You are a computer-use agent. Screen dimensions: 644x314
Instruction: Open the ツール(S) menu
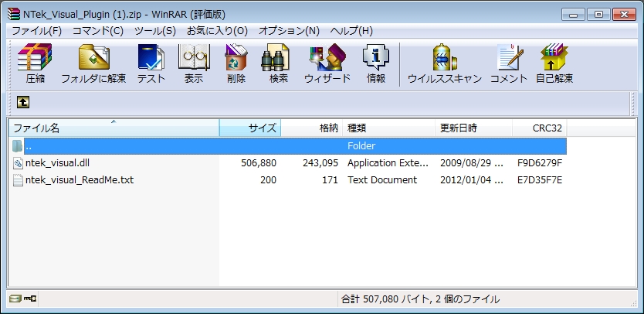155,31
